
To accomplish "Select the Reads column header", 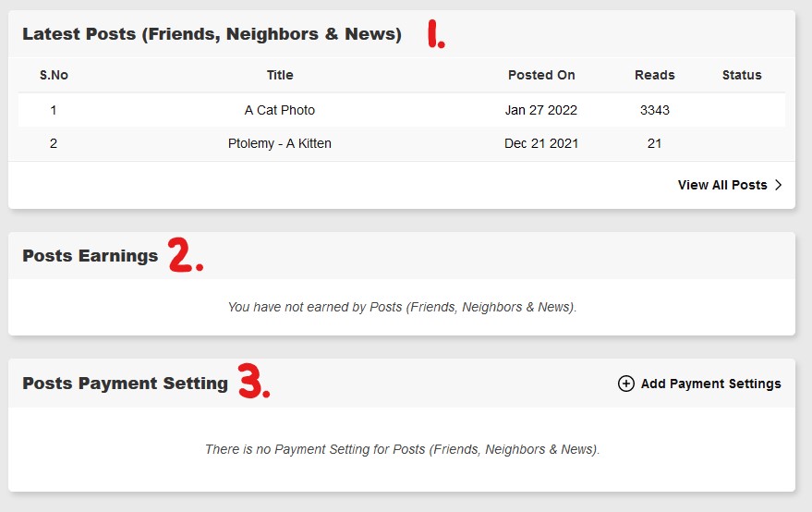I will tap(655, 75).
